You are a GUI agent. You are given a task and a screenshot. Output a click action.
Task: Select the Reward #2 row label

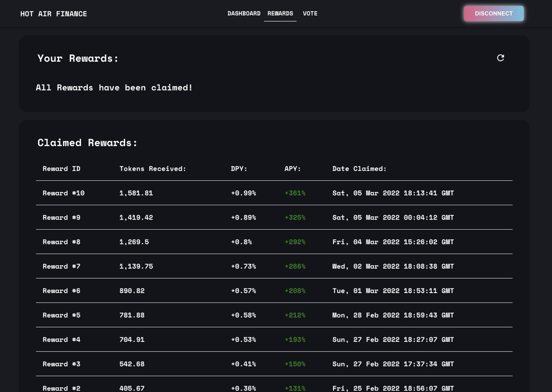coord(62,388)
